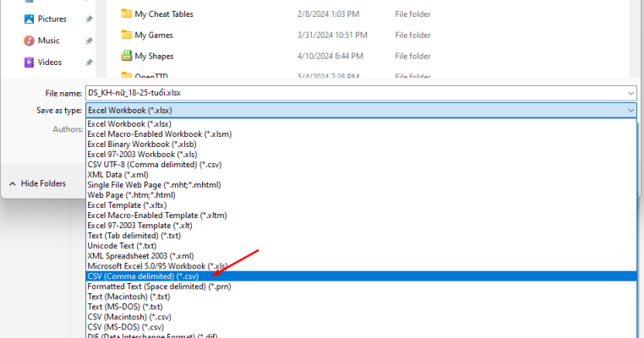This screenshot has height=338, width=644.
Task: Unpin Music from quick access
Action: (89, 41)
